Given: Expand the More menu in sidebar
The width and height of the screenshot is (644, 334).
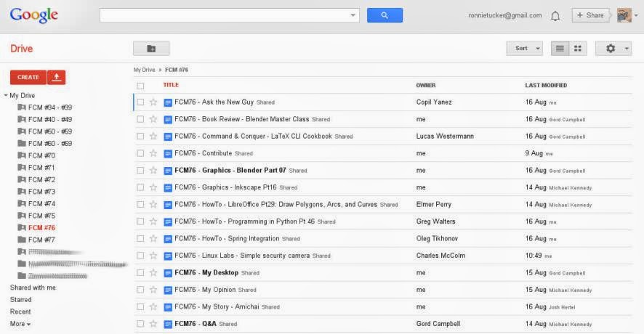Looking at the screenshot, I should coord(20,324).
